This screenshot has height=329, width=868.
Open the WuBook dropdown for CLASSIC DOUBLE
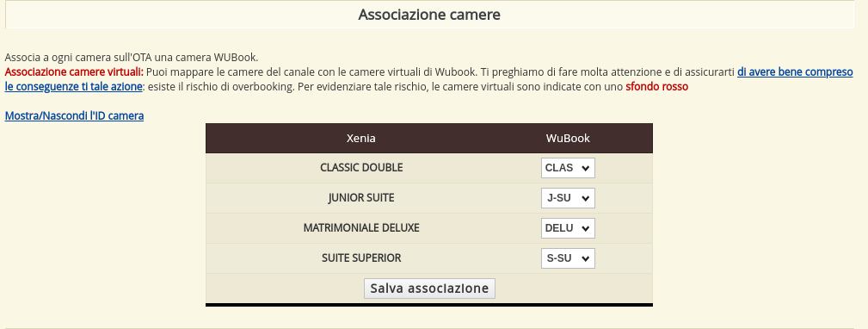(568, 168)
